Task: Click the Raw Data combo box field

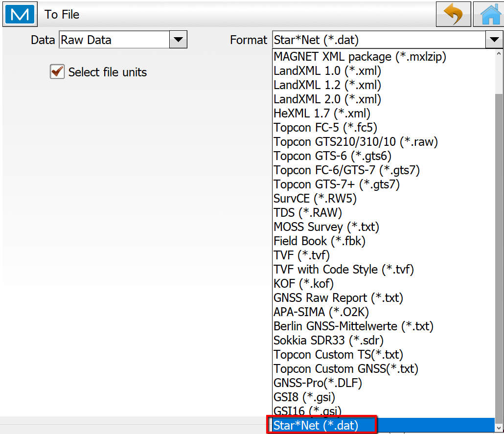Action: (x=114, y=40)
